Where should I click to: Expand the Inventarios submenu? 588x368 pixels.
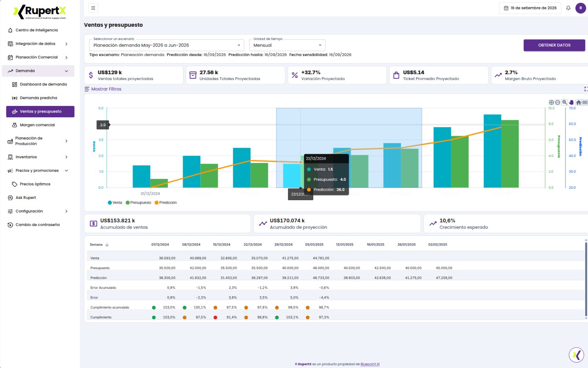[x=38, y=157]
